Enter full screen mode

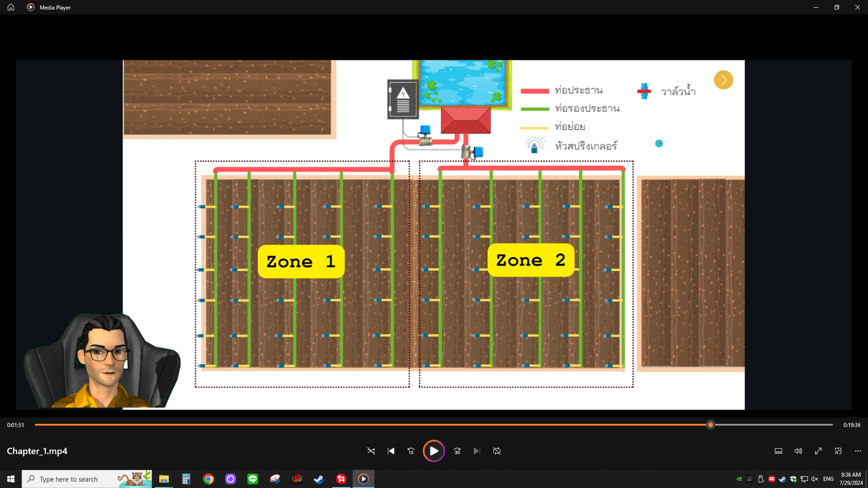(x=818, y=451)
